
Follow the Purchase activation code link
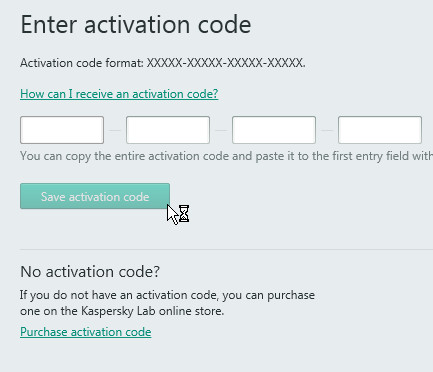pyautogui.click(x=86, y=332)
